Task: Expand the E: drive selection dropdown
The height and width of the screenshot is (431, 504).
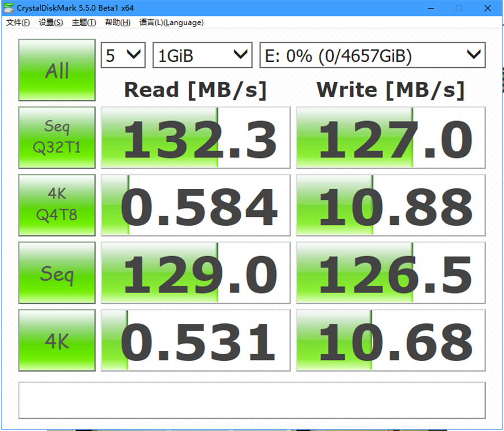Action: 372,55
